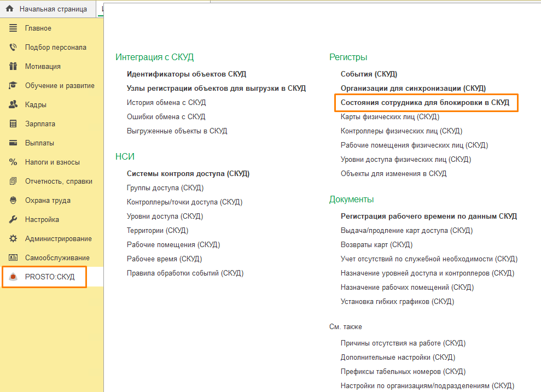Click the Налоги и взносы percent icon
The width and height of the screenshot is (541, 392).
point(13,162)
